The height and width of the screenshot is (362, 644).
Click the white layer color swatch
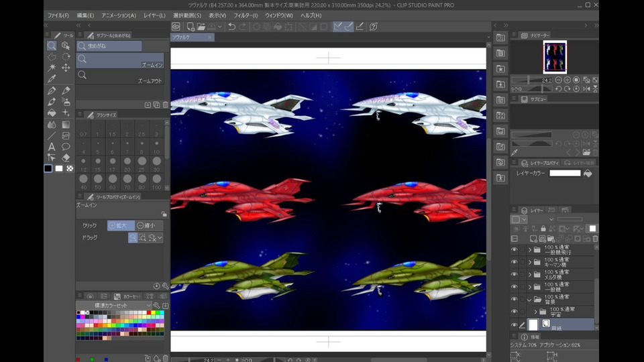565,173
